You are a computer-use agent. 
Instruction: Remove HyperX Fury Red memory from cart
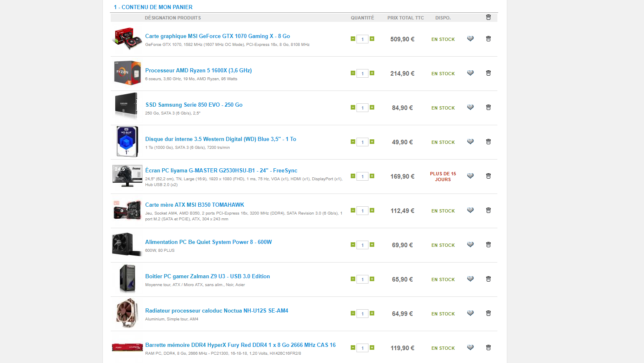click(488, 347)
